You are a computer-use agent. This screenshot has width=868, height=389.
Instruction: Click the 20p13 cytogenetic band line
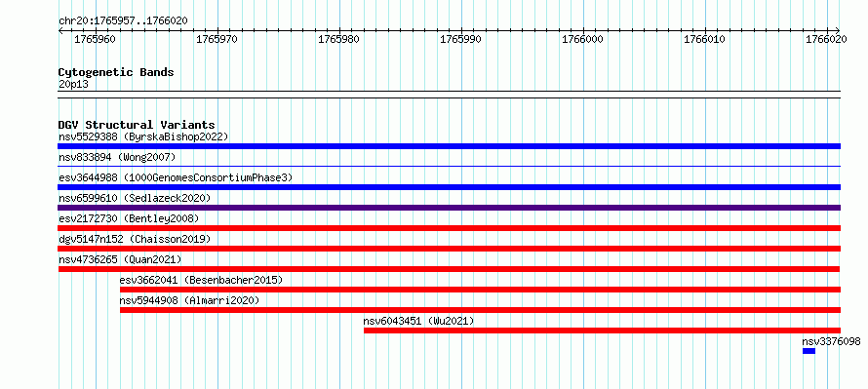coord(449,94)
